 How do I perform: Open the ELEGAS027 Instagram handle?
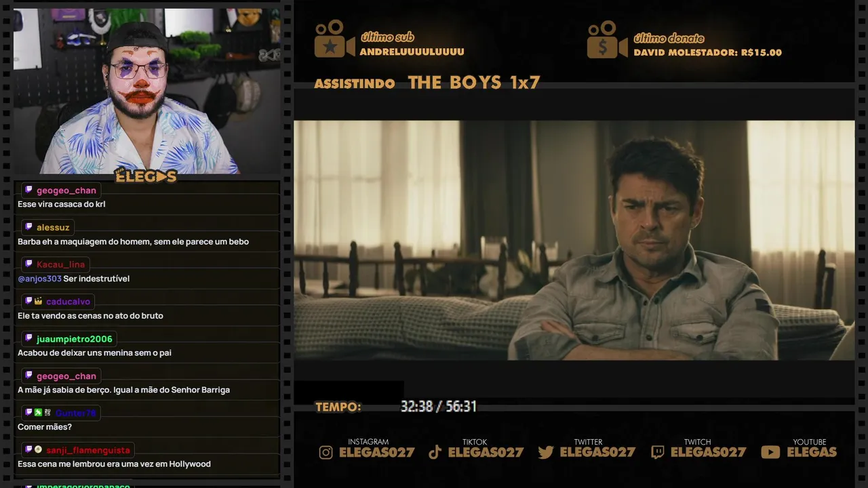tap(376, 452)
